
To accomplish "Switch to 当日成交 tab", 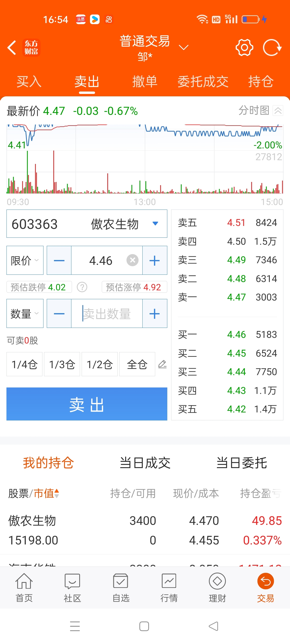I will [x=145, y=463].
